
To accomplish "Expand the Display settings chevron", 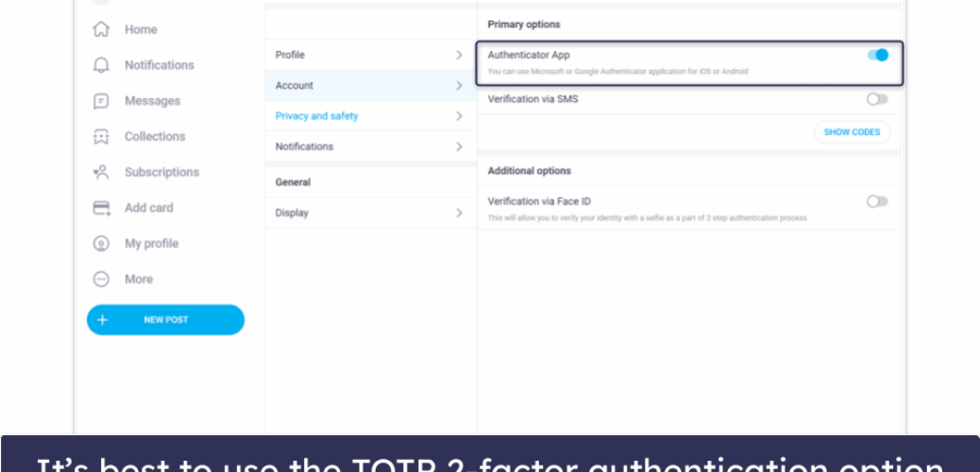I will [x=459, y=213].
